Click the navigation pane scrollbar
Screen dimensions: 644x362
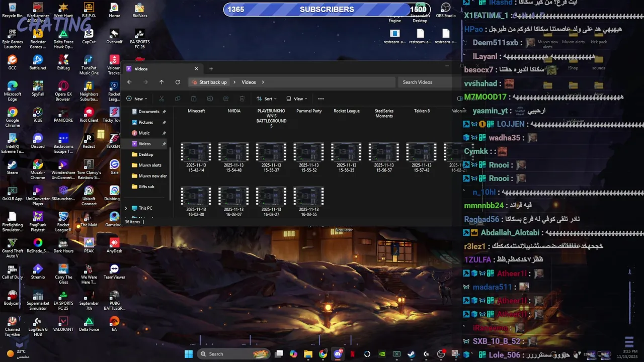coord(170,173)
